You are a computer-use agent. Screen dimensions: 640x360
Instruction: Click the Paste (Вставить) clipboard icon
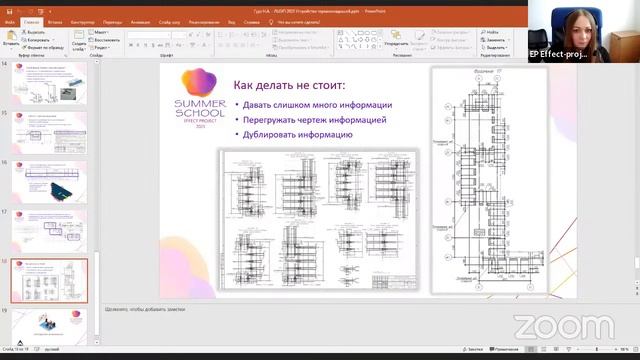(11, 36)
